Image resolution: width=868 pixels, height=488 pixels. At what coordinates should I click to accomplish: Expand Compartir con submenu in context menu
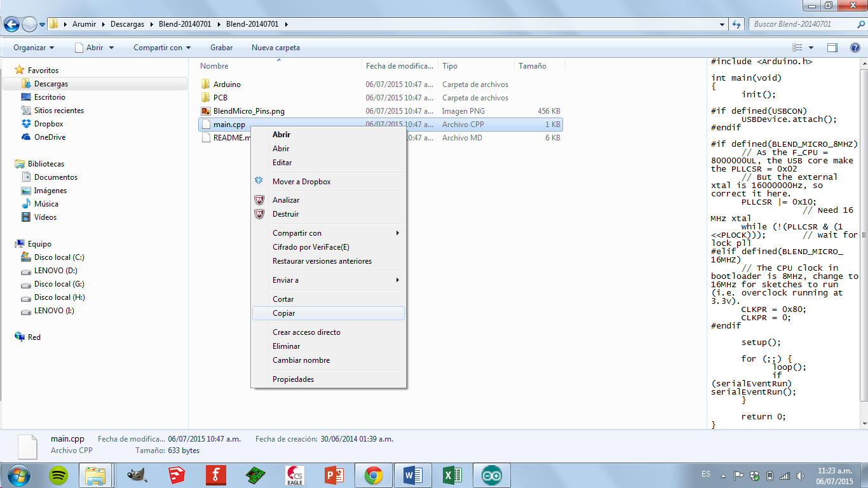click(x=329, y=233)
